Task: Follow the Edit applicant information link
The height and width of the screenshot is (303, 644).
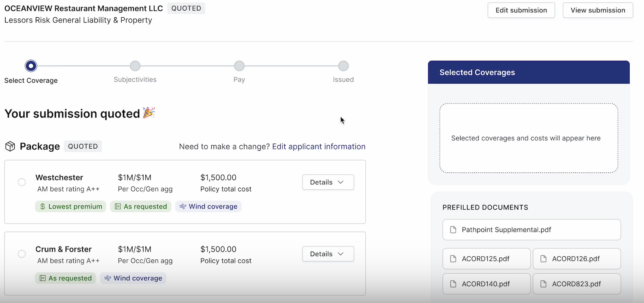Action: [x=319, y=146]
